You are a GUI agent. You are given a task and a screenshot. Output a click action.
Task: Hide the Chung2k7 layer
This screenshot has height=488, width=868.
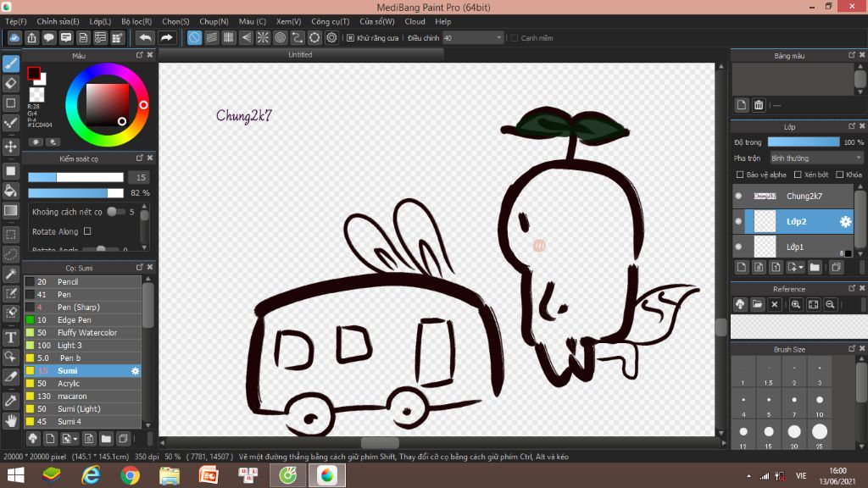(x=738, y=196)
